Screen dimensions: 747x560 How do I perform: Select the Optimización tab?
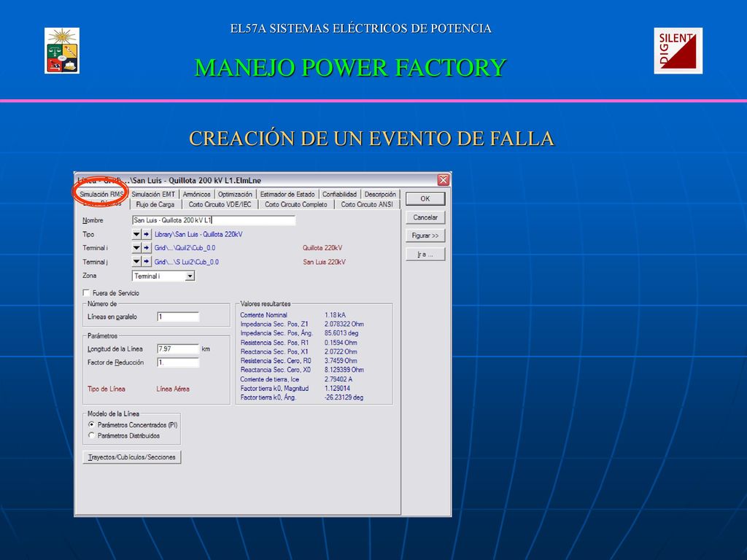click(x=235, y=194)
